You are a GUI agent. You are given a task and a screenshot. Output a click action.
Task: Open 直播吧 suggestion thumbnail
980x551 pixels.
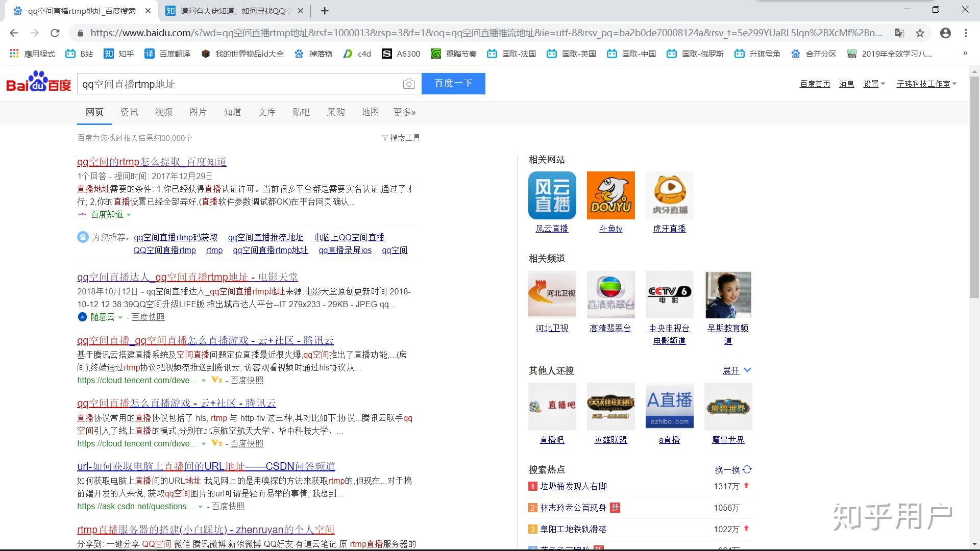[552, 407]
